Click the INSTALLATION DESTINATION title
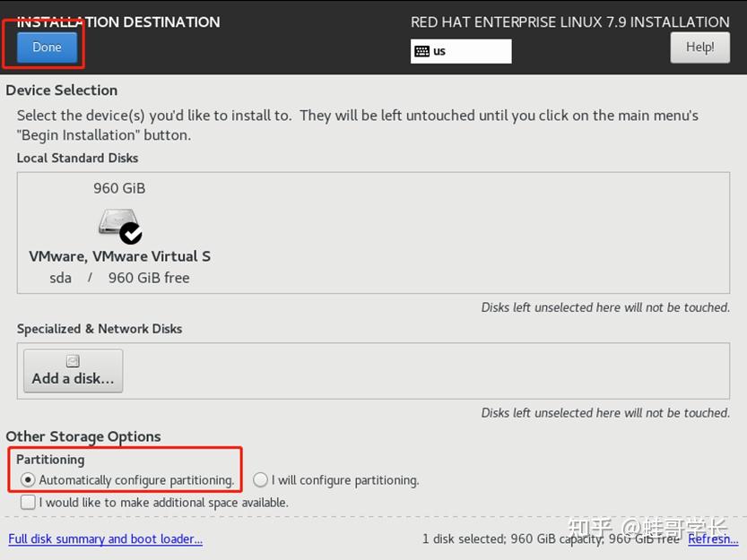Screen dimensions: 747x560 [118, 22]
